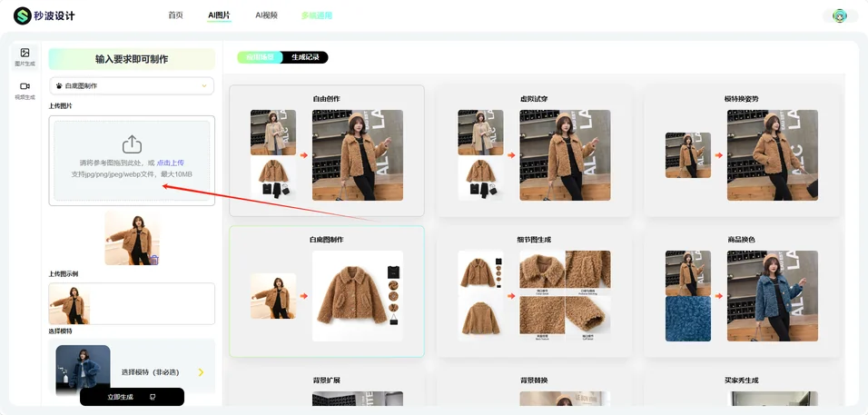This screenshot has height=415, width=868.
Task: Select the 模特换姿势 scenario card
Action: 742,151
